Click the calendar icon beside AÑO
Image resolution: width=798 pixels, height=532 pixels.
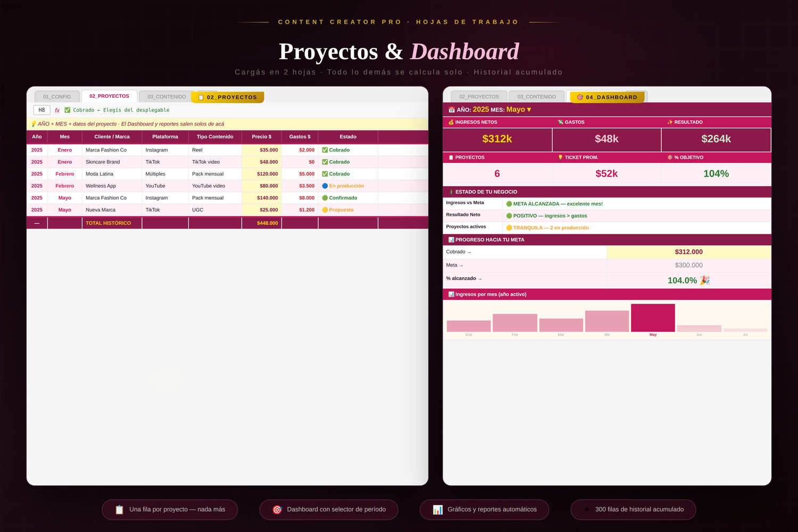(x=452, y=110)
